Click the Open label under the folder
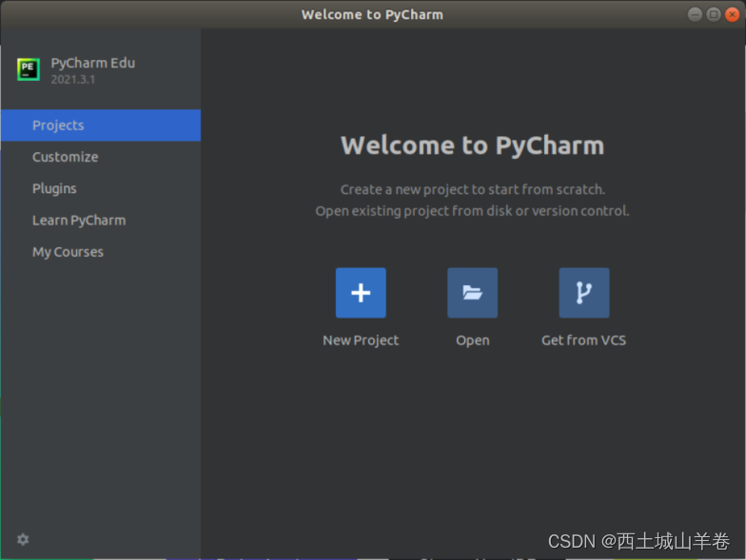Image resolution: width=746 pixels, height=560 pixels. (472, 340)
